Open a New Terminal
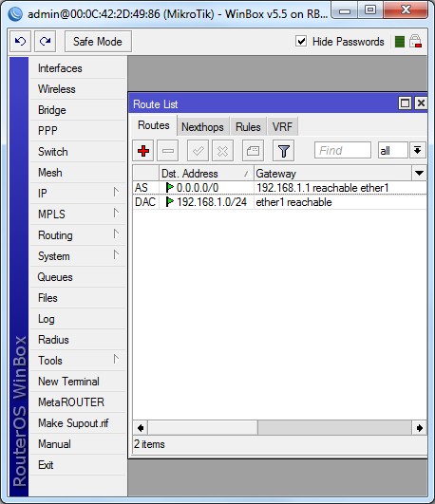The height and width of the screenshot is (504, 435). (x=78, y=382)
